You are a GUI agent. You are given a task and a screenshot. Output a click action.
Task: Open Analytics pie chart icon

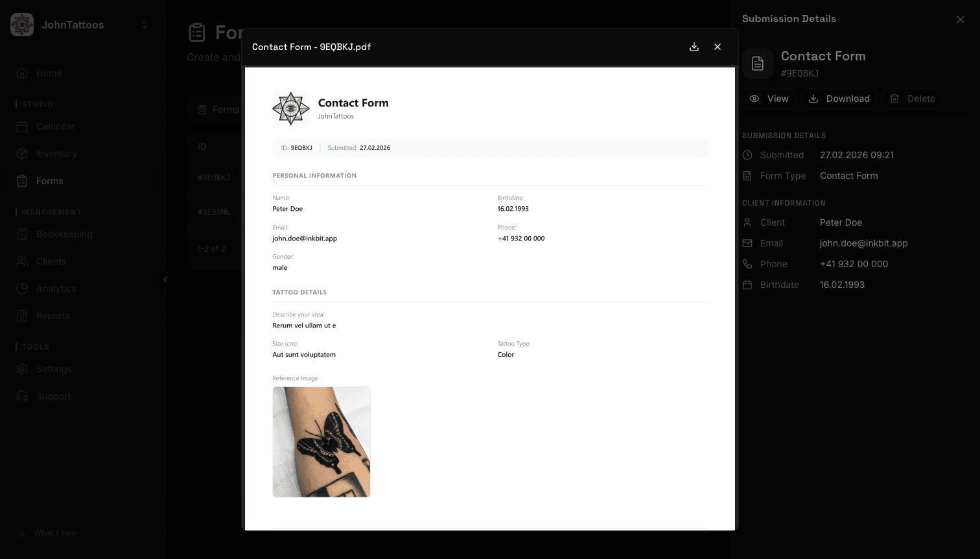pos(22,289)
